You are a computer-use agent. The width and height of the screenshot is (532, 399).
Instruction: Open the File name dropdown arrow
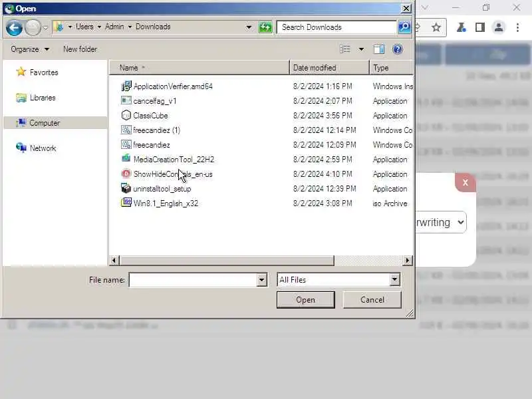[x=261, y=280]
